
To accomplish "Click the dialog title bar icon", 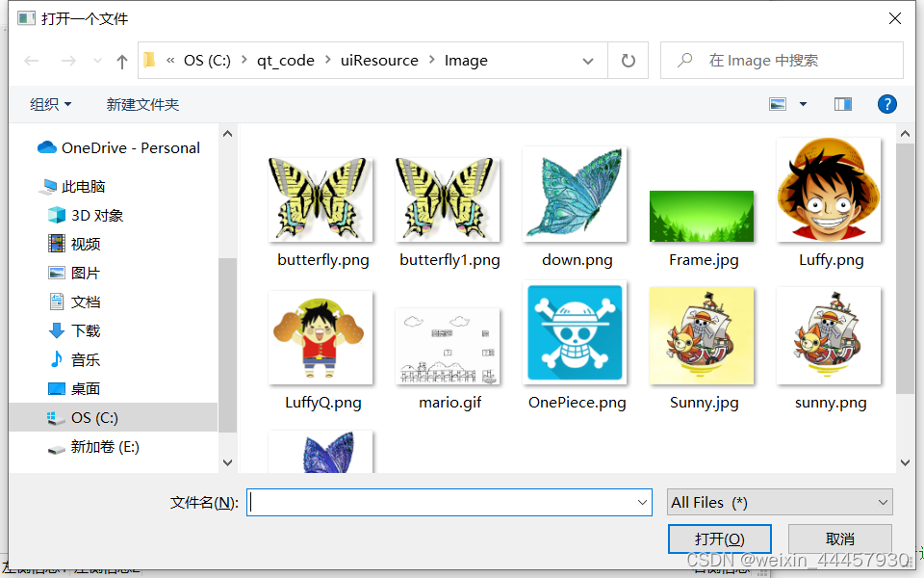I will (26, 19).
